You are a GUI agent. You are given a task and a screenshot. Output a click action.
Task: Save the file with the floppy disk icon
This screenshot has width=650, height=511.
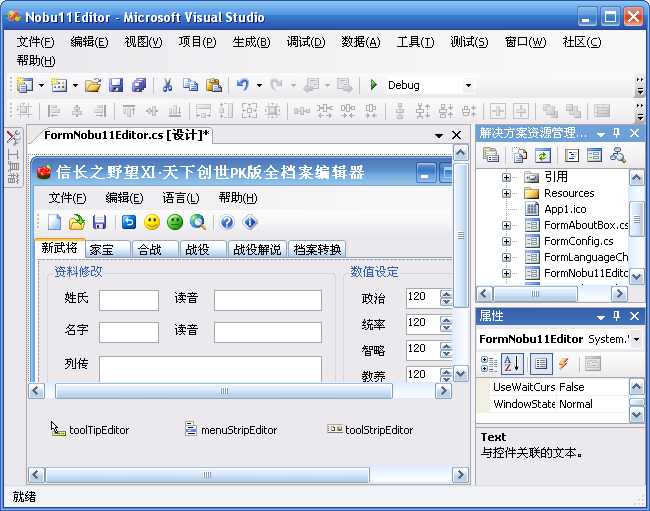116,85
